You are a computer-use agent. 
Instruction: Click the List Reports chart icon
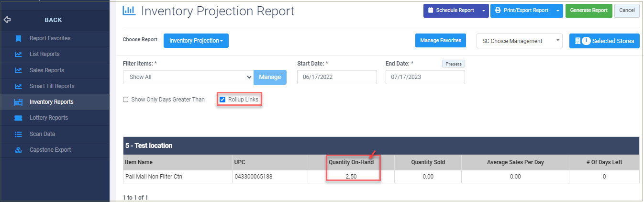(18, 54)
